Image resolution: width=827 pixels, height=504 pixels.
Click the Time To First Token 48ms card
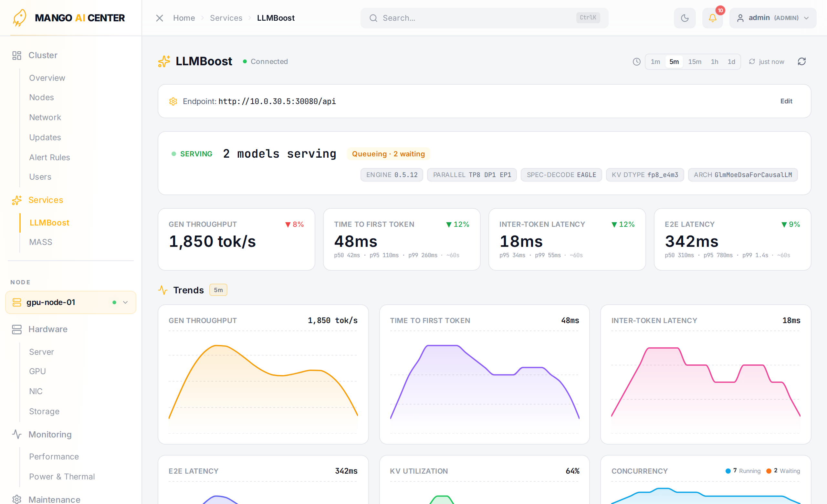coord(402,239)
